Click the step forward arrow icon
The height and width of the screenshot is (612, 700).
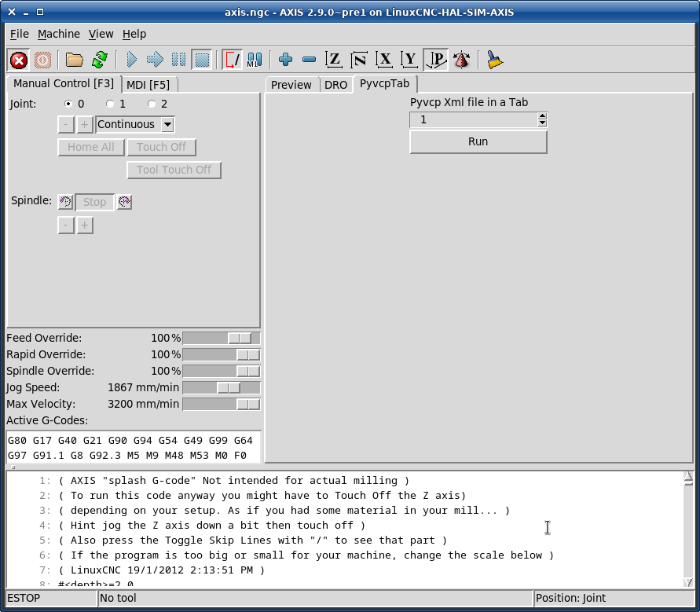tap(155, 60)
